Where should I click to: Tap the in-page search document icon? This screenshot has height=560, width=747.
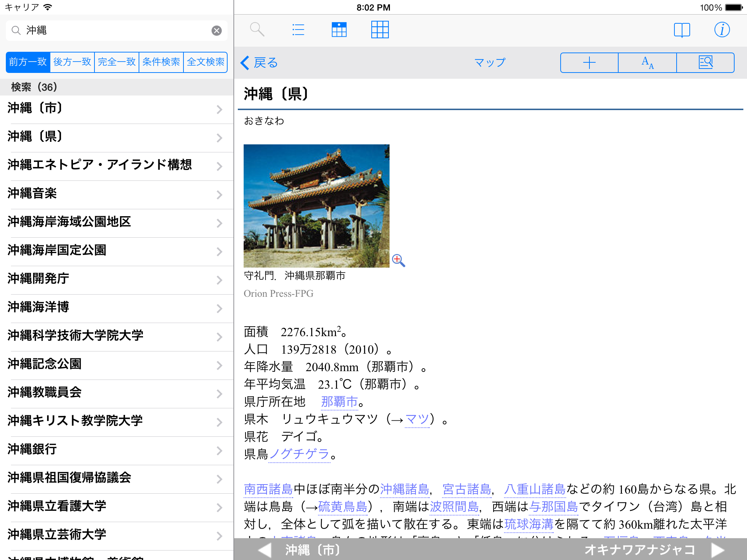pyautogui.click(x=705, y=63)
